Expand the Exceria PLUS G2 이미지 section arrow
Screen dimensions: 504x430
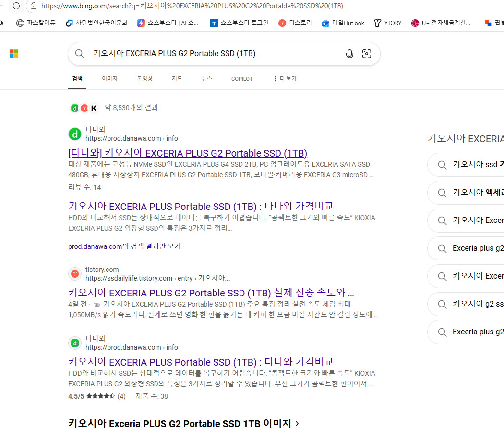[297, 424]
